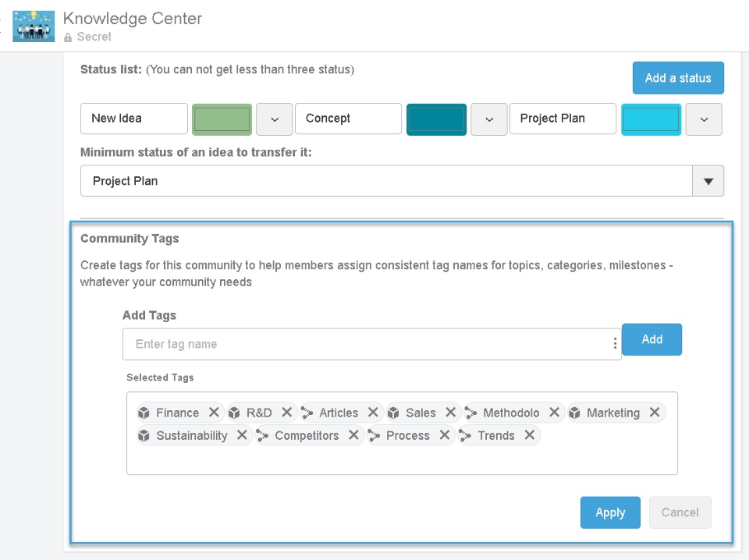Click the Add a status button
This screenshot has height=560, width=749.
(x=677, y=78)
